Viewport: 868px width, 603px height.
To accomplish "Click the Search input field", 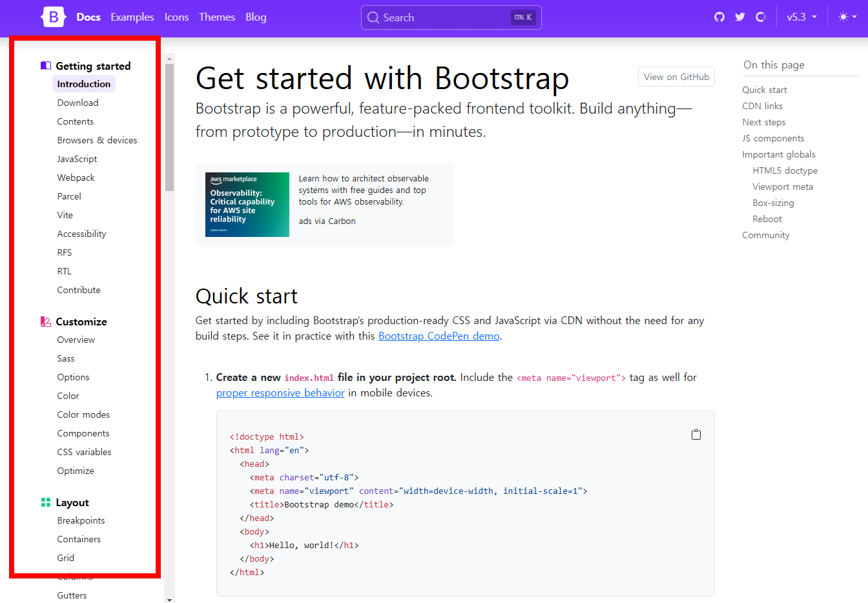I will coord(451,17).
